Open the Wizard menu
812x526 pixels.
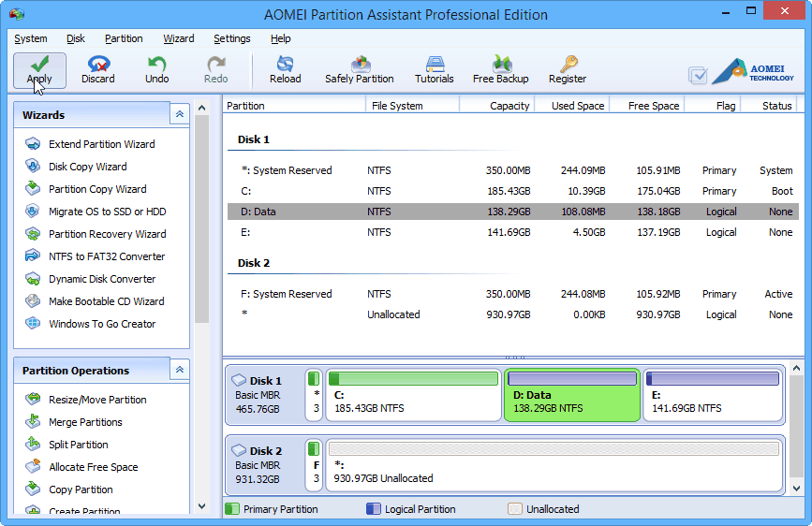(179, 38)
